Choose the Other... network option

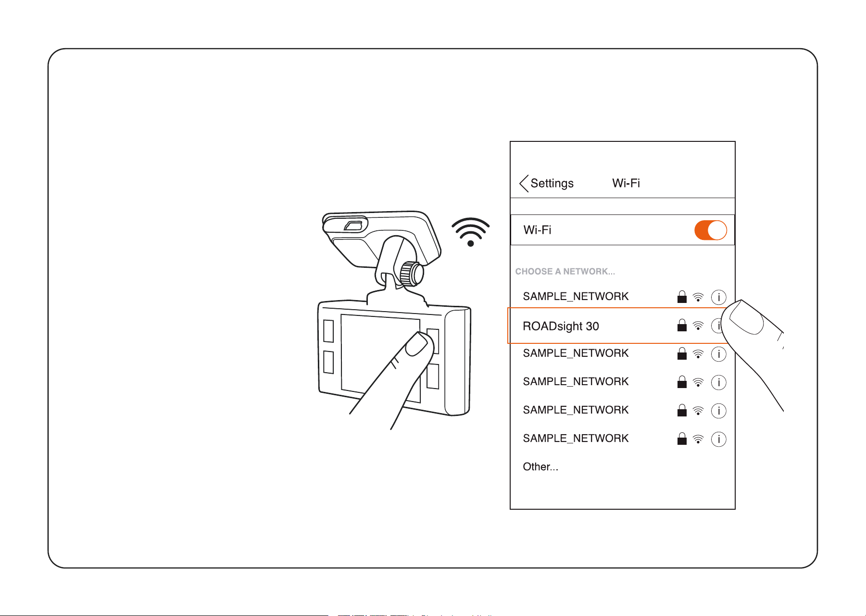540,466
